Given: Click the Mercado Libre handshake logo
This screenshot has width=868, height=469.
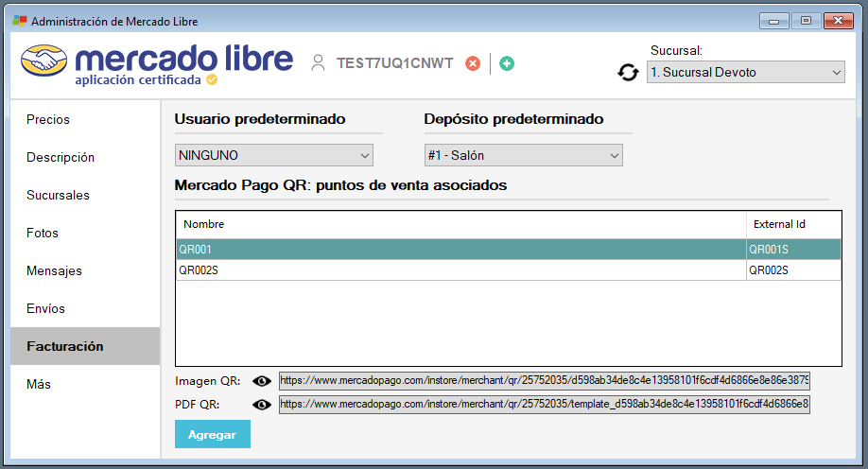Looking at the screenshot, I should [43, 61].
